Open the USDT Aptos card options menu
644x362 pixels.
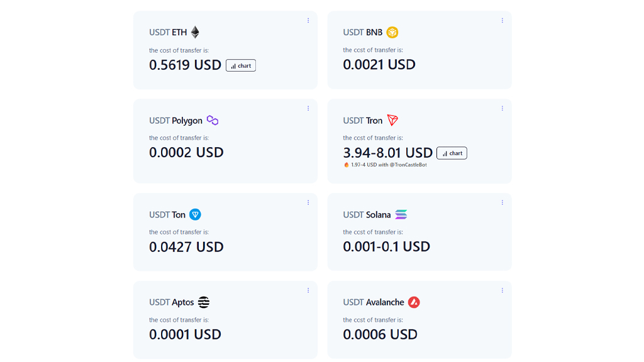(308, 290)
